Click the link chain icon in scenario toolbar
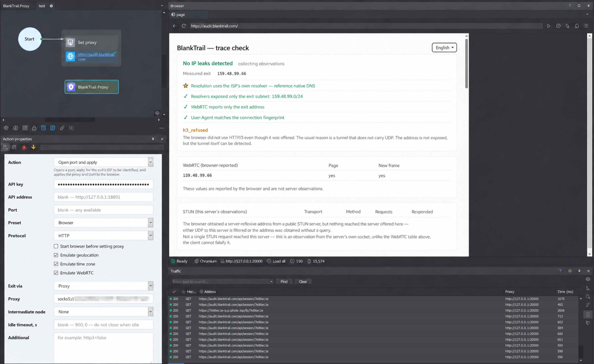Image resolution: width=594 pixels, height=364 pixels. 62,128
